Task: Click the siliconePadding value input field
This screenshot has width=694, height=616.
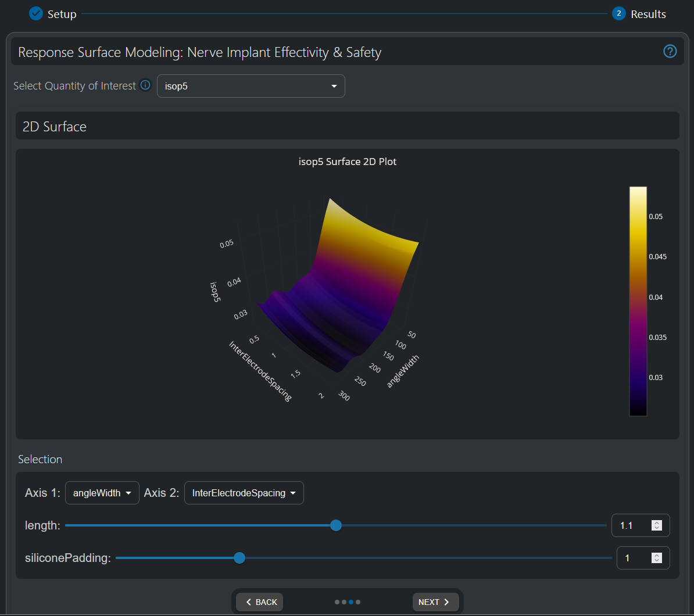Action: pos(634,558)
